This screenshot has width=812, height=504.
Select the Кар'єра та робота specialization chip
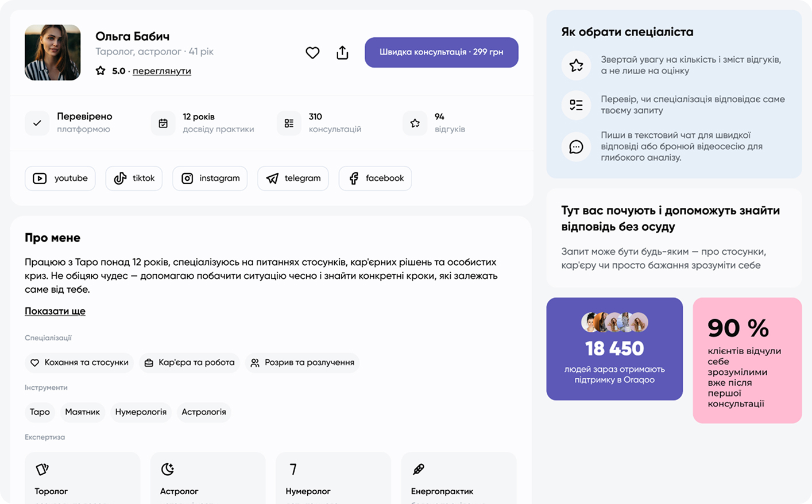tap(190, 363)
